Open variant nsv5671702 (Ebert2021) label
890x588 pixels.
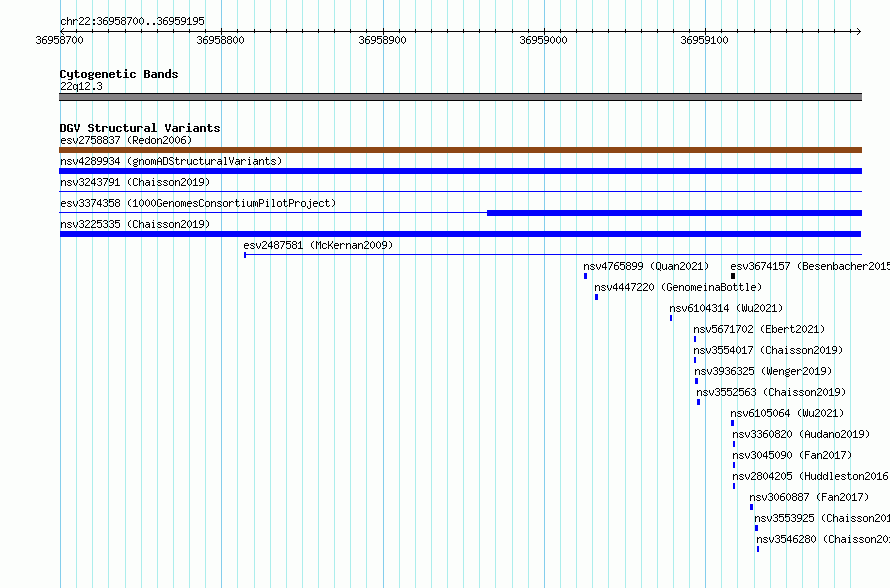pos(759,329)
